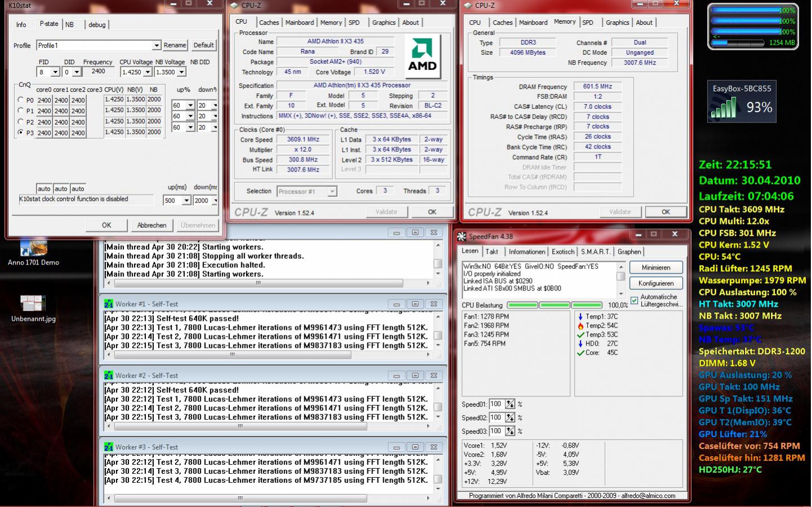Click the core0 auto button in K10stat
This screenshot has width=812, height=507.
44,189
